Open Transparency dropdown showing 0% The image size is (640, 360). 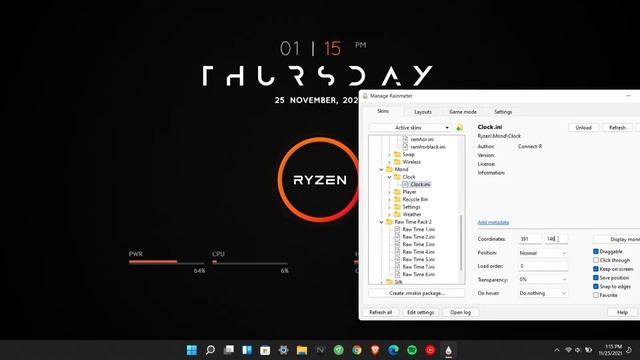[542, 280]
